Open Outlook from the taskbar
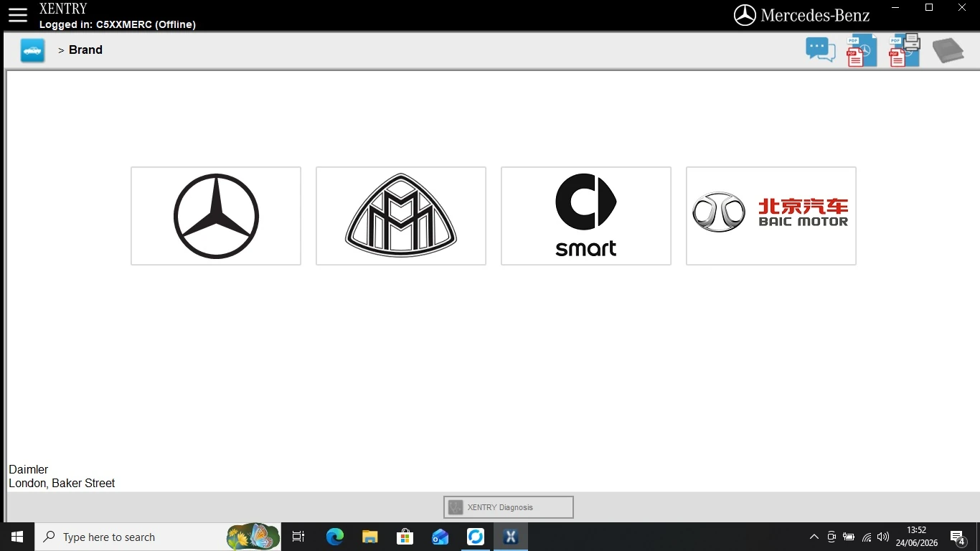The width and height of the screenshot is (980, 551). (x=440, y=537)
